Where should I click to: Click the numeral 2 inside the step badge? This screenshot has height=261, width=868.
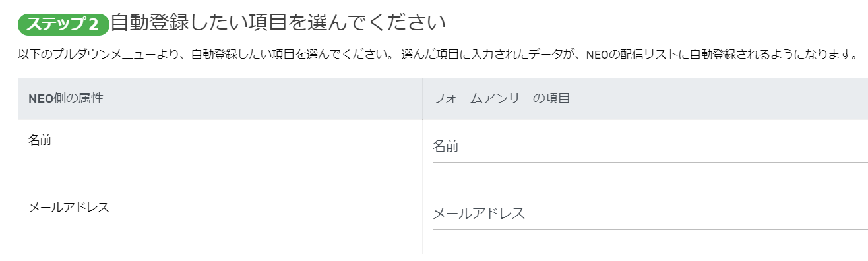[94, 24]
